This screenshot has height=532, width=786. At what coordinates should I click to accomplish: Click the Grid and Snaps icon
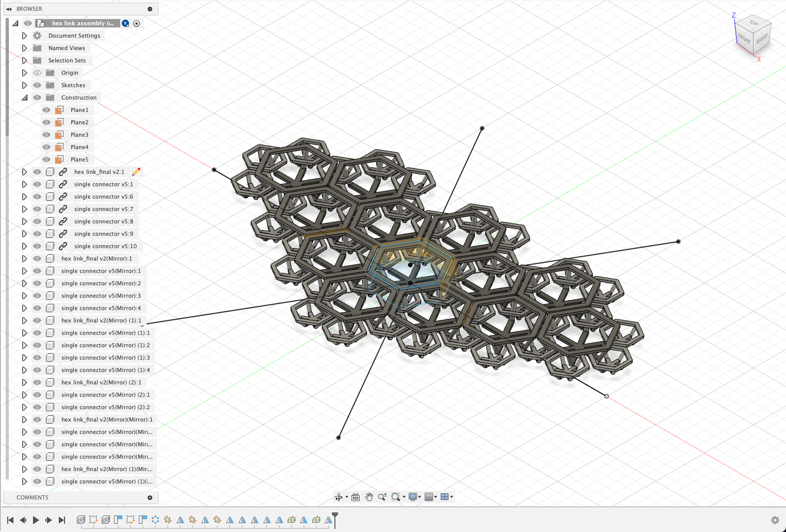(x=430, y=497)
